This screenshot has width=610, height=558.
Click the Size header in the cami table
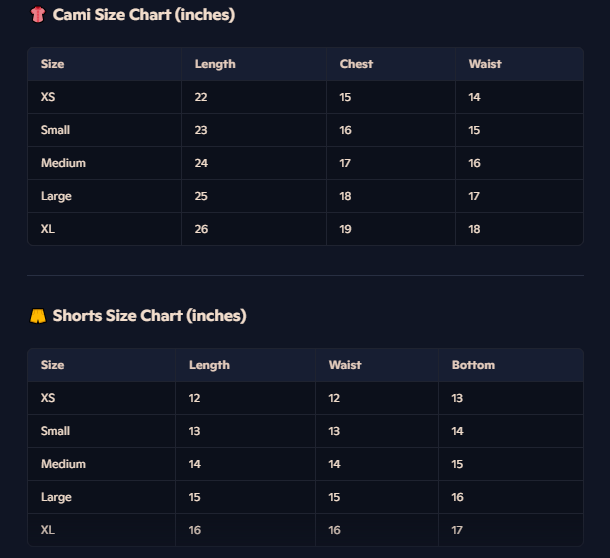pyautogui.click(x=53, y=64)
